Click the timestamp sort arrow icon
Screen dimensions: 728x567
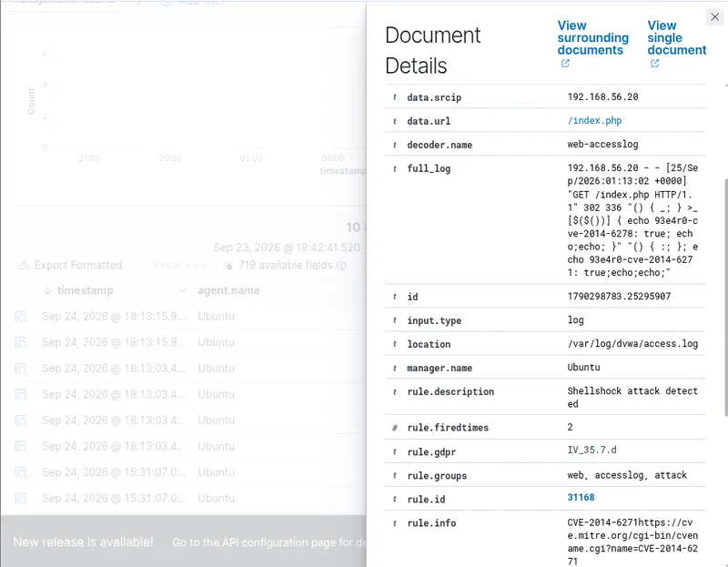coord(47,290)
